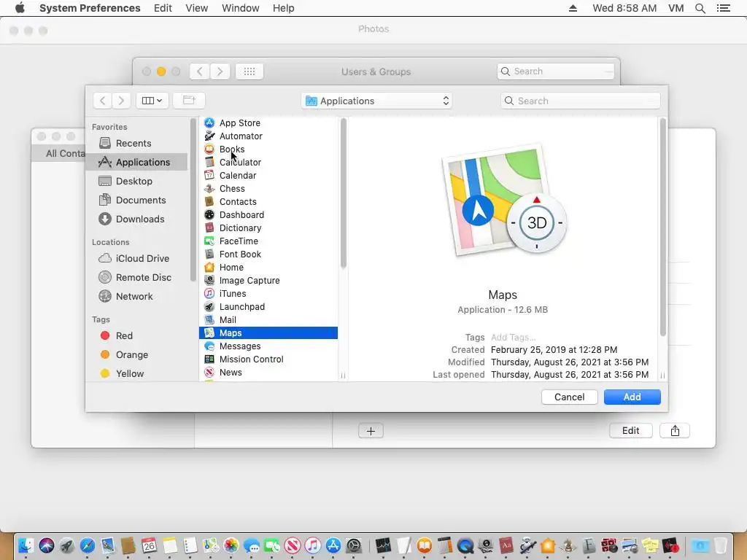Screen dimensions: 747x560
Task: Choose the Dashboard app
Action: [268, 215]
